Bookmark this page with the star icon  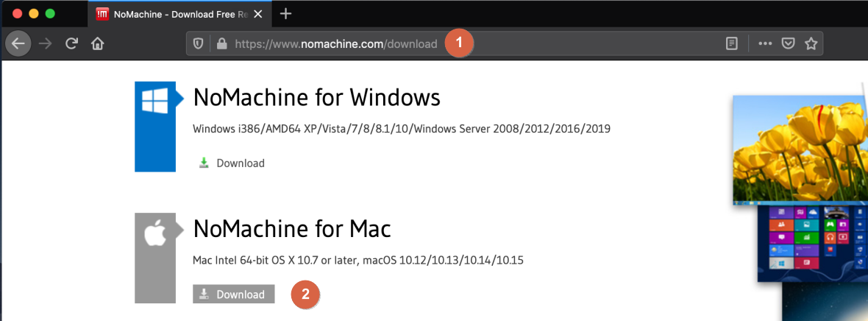tap(811, 43)
